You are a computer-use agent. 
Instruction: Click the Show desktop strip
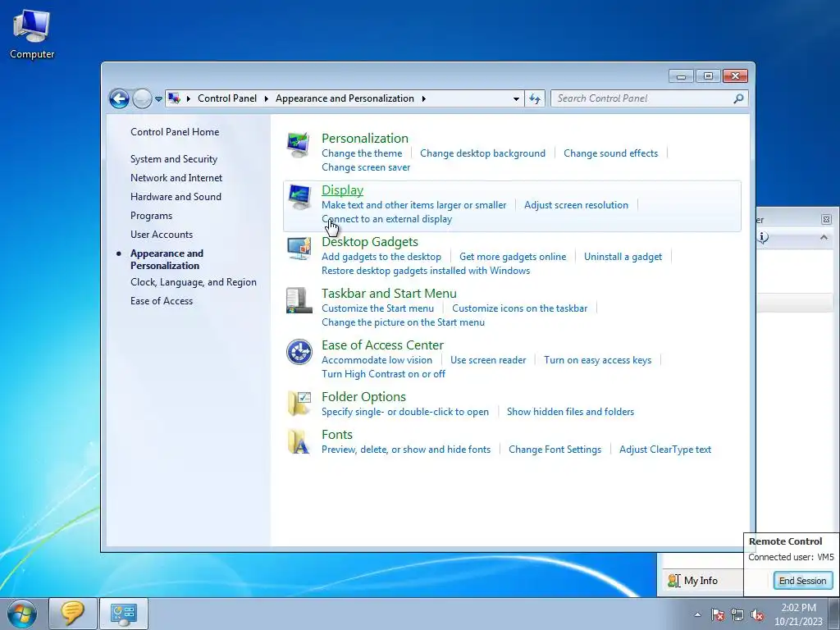point(834,614)
